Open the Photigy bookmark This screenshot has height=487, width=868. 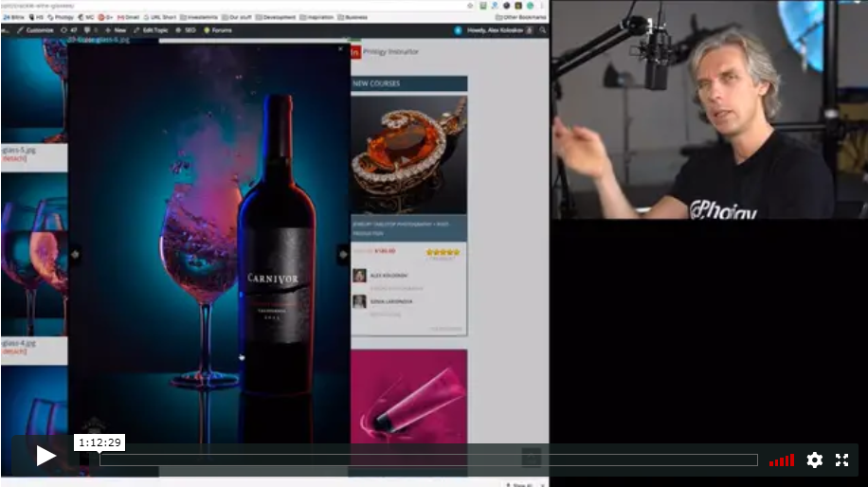click(x=61, y=17)
